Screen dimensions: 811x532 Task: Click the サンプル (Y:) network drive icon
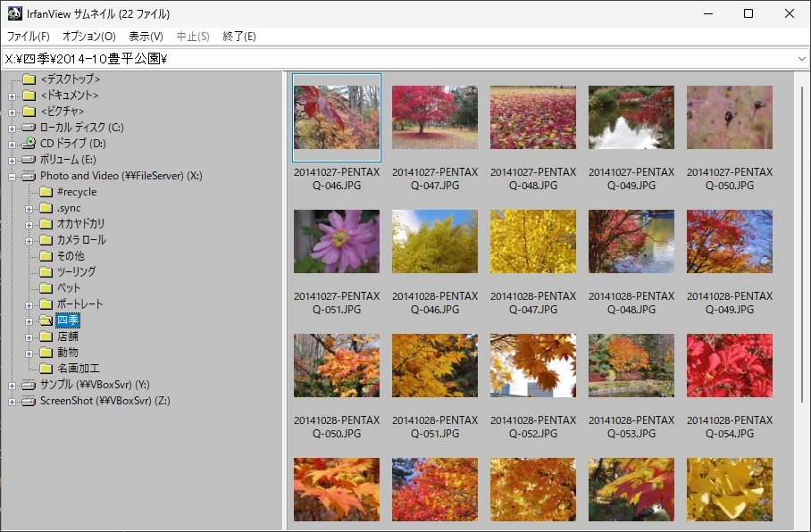pos(29,386)
